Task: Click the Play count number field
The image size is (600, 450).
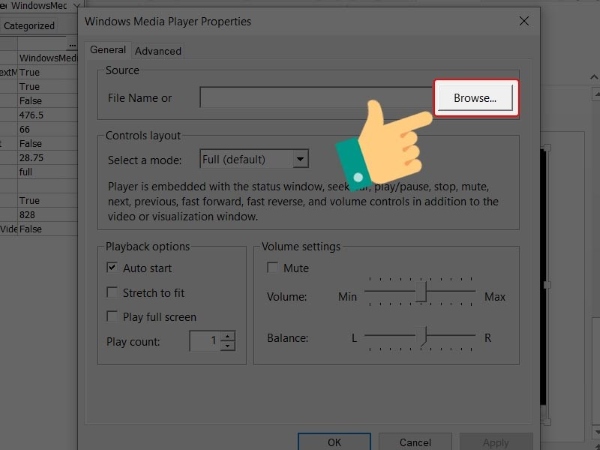Action: 204,341
